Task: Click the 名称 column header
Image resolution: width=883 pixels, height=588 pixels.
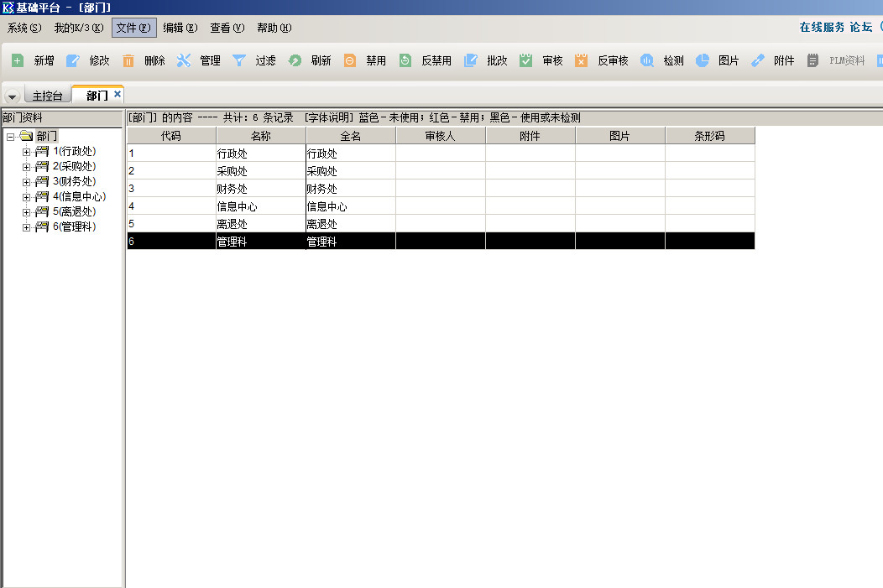Action: point(261,136)
